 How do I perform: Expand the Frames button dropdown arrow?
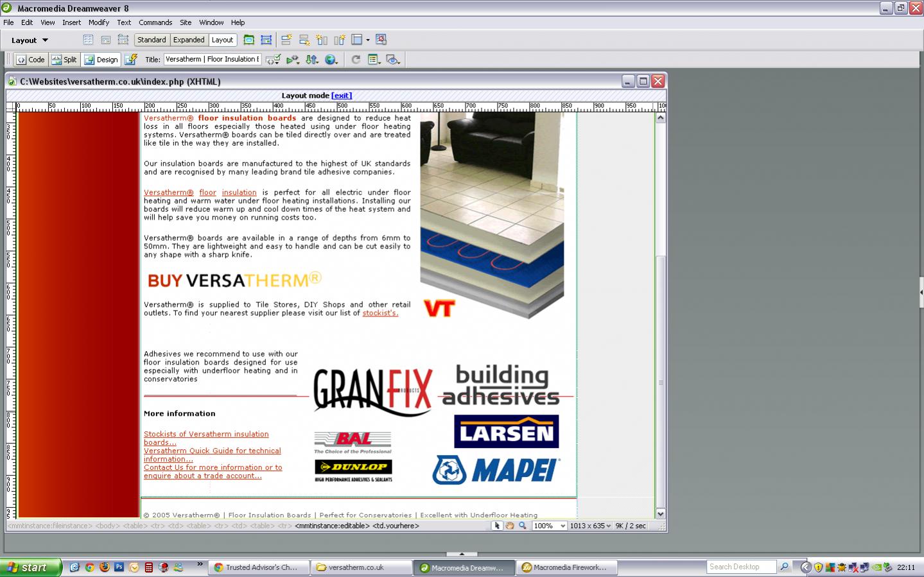coord(368,40)
